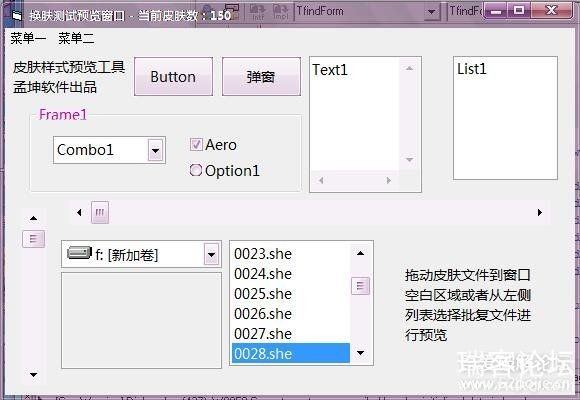
Task: Click the vertical scrollbar down arrow at left
Action: [33, 375]
